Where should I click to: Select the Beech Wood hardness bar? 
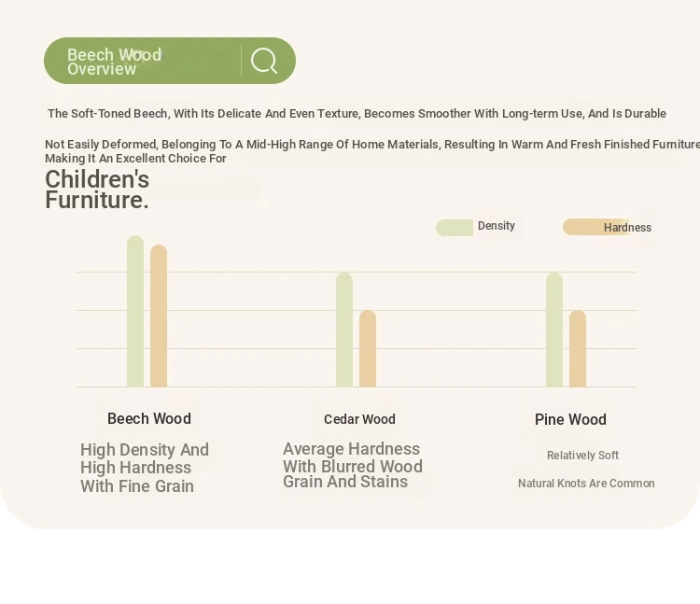[159, 316]
